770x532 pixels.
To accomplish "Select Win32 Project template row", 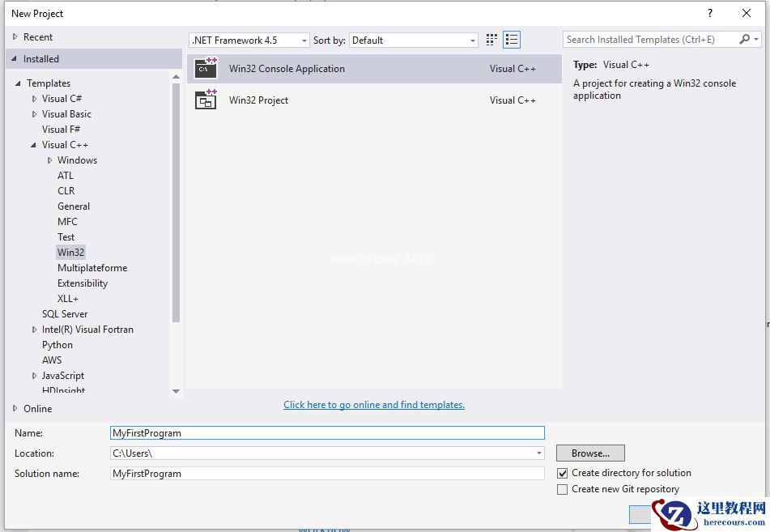I will pyautogui.click(x=374, y=100).
